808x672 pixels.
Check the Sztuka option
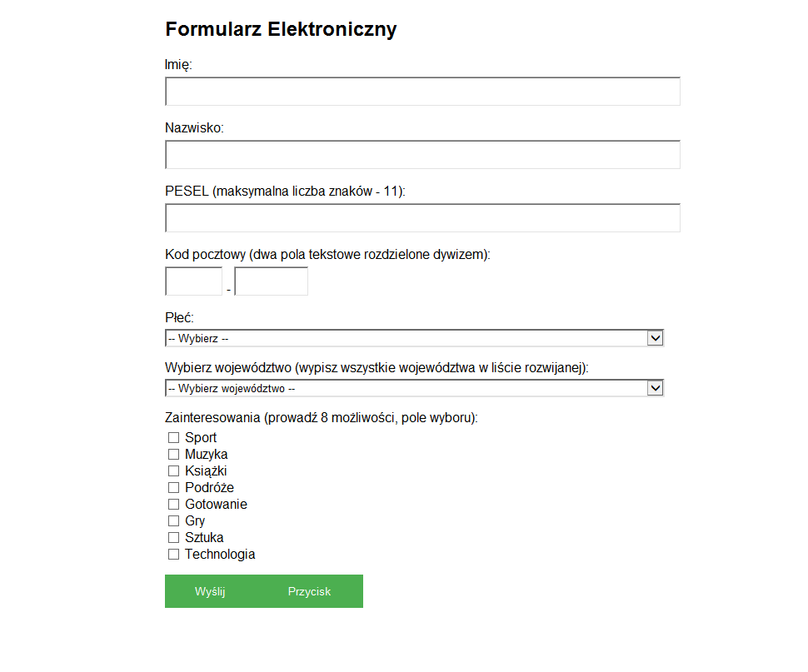tap(173, 538)
